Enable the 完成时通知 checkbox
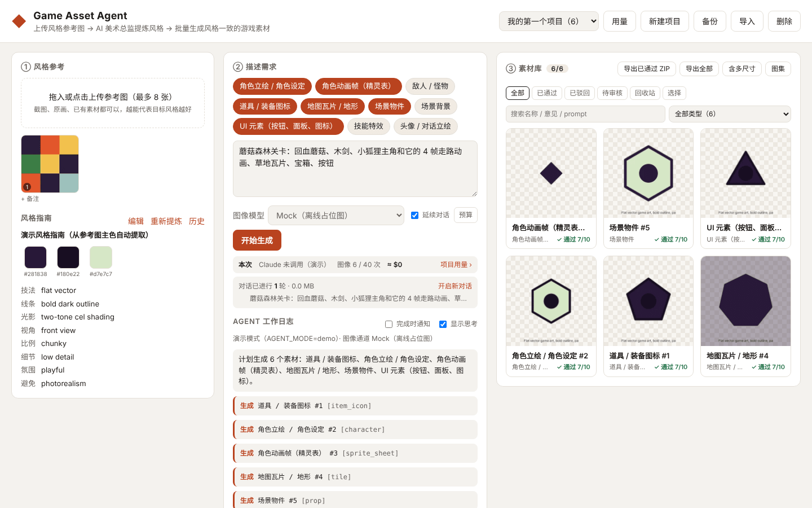 coord(389,324)
